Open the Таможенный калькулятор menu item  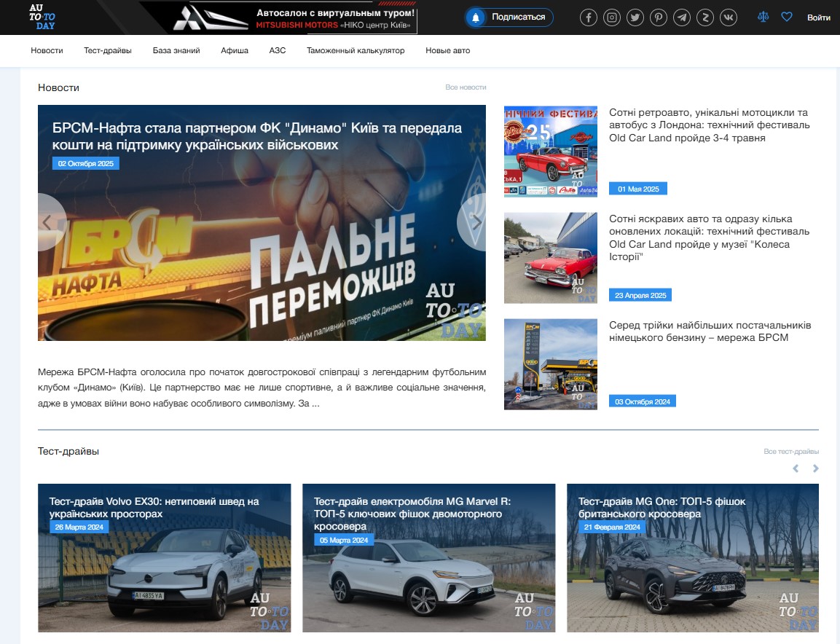(x=356, y=50)
